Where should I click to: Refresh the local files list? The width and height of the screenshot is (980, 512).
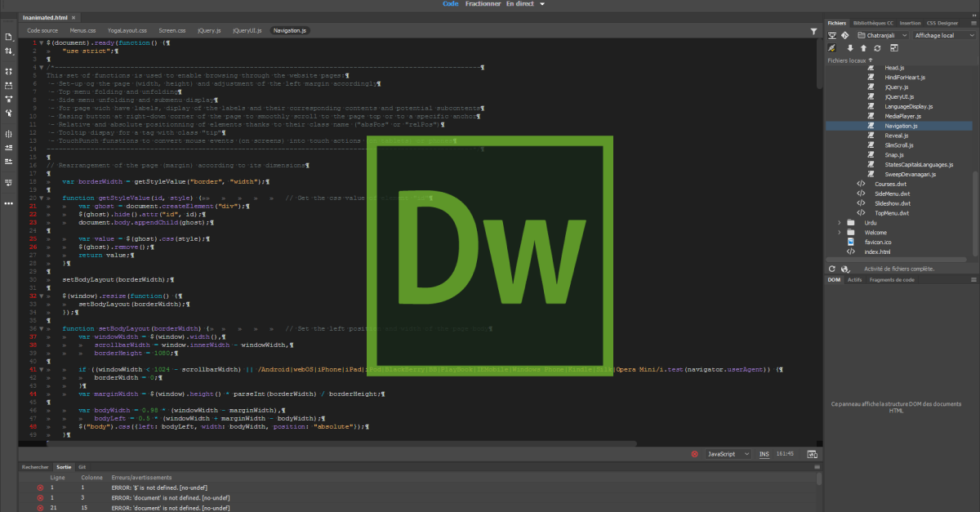coord(876,47)
